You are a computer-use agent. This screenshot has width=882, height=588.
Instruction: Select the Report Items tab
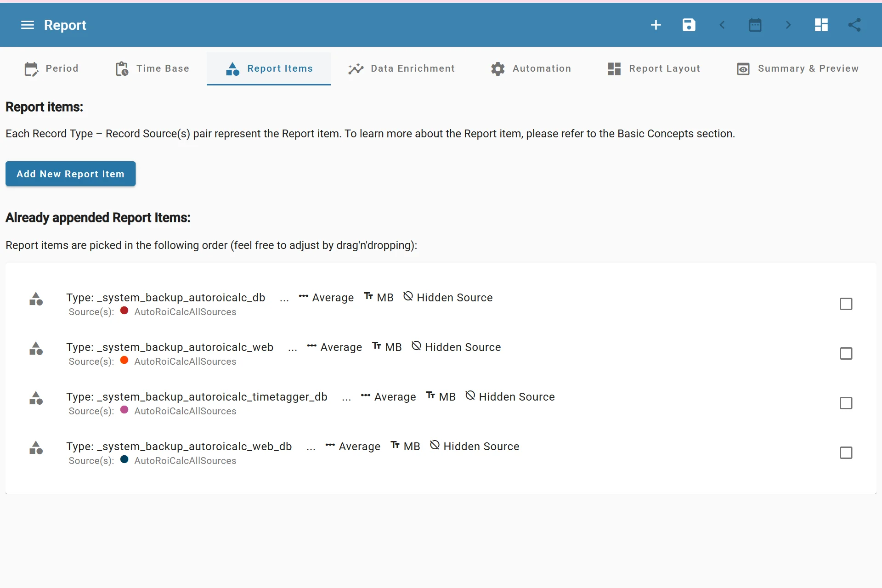(269, 68)
